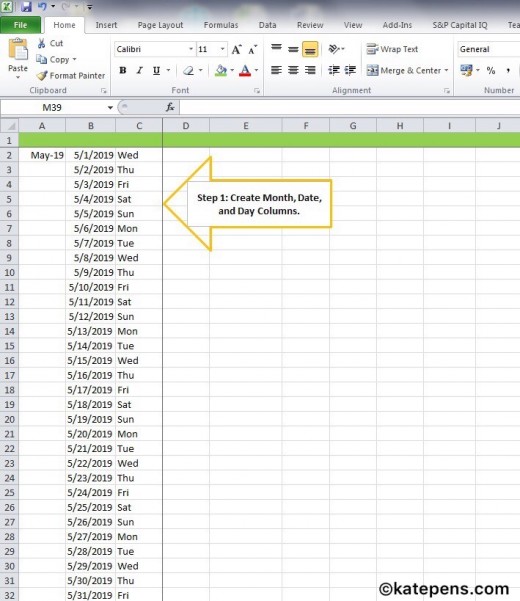Image resolution: width=520 pixels, height=601 pixels.
Task: Click Wrap Text button
Action: click(392, 49)
